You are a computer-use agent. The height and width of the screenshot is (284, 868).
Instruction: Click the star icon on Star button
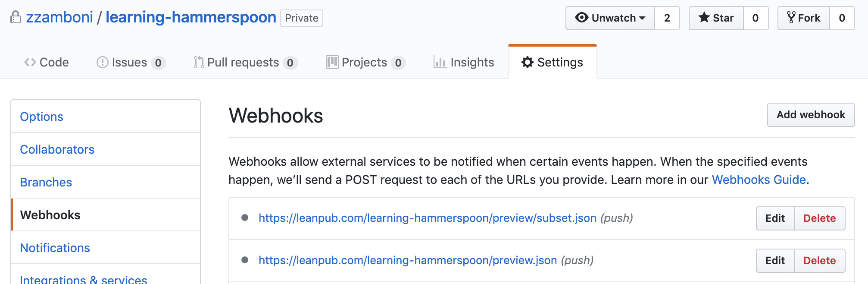pyautogui.click(x=704, y=18)
